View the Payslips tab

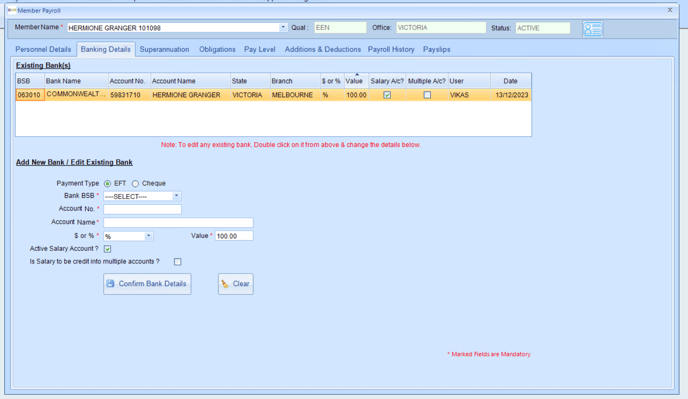click(x=437, y=49)
